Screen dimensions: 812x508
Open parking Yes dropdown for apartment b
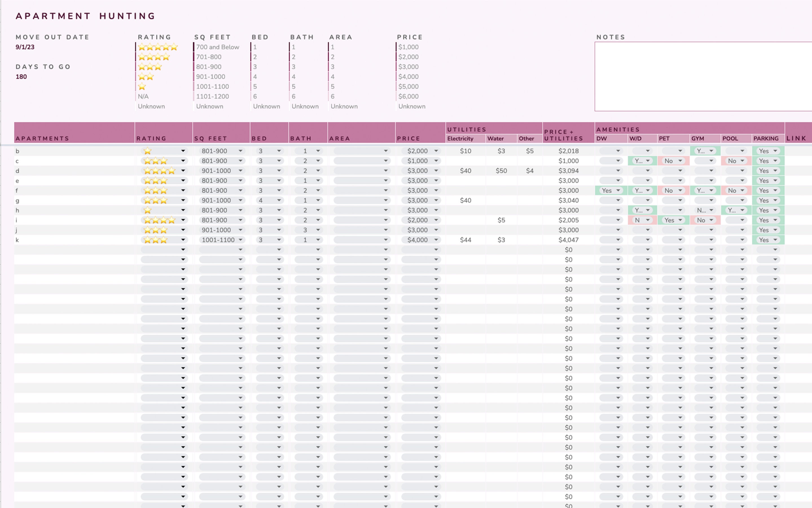(x=768, y=151)
